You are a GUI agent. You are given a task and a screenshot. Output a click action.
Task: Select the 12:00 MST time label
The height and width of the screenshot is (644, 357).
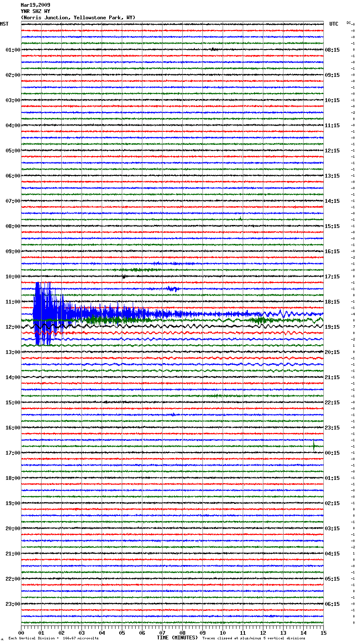click(x=13, y=327)
